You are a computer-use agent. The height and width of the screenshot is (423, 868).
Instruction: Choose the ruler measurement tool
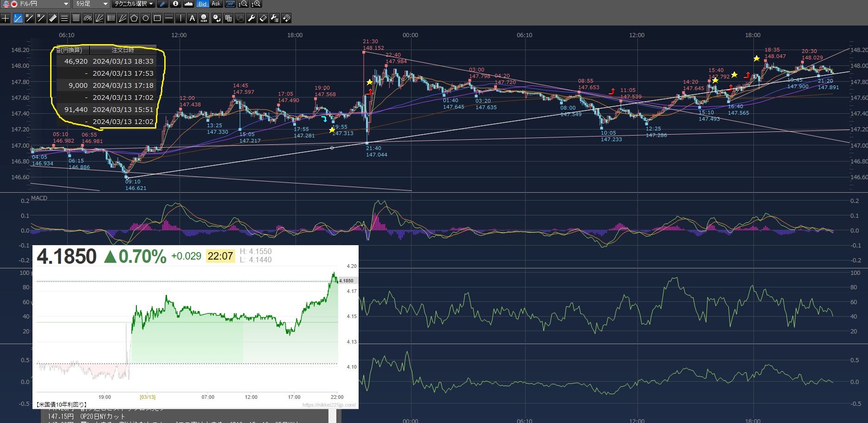coord(52,19)
